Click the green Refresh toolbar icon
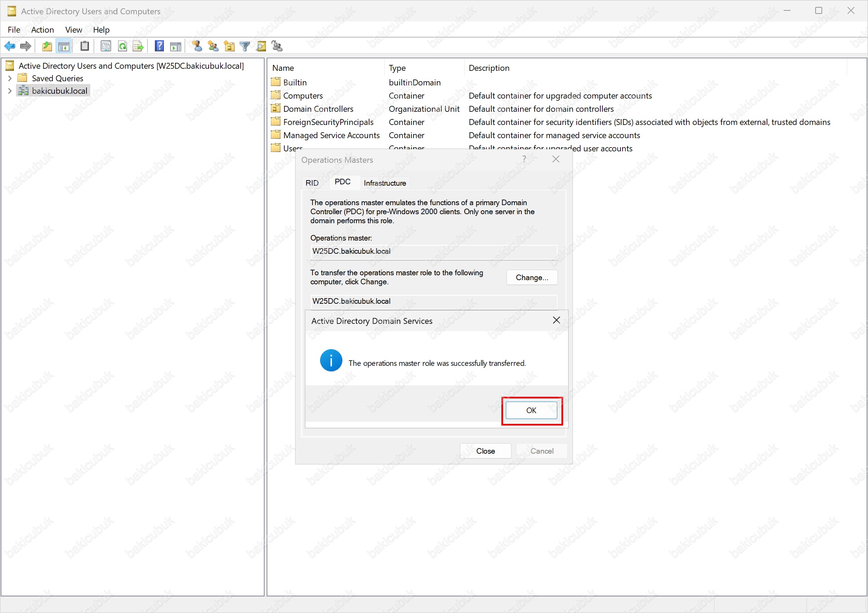The image size is (868, 613). (x=123, y=47)
